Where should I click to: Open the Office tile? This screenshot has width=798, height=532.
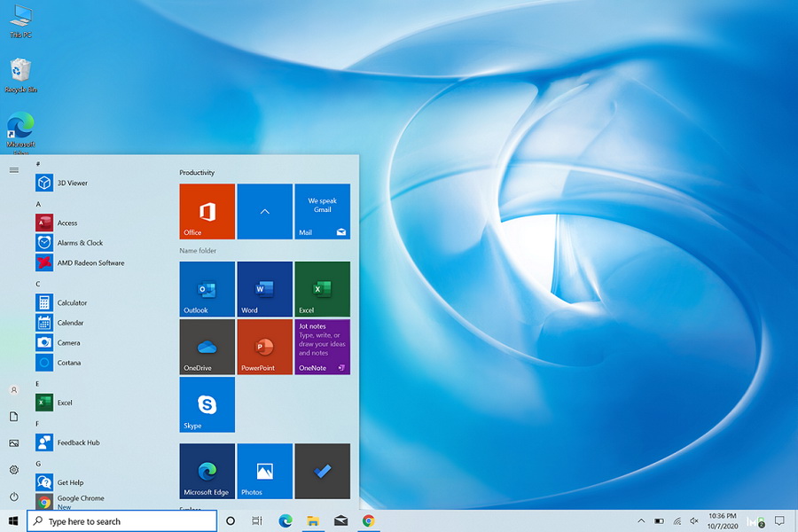point(207,211)
